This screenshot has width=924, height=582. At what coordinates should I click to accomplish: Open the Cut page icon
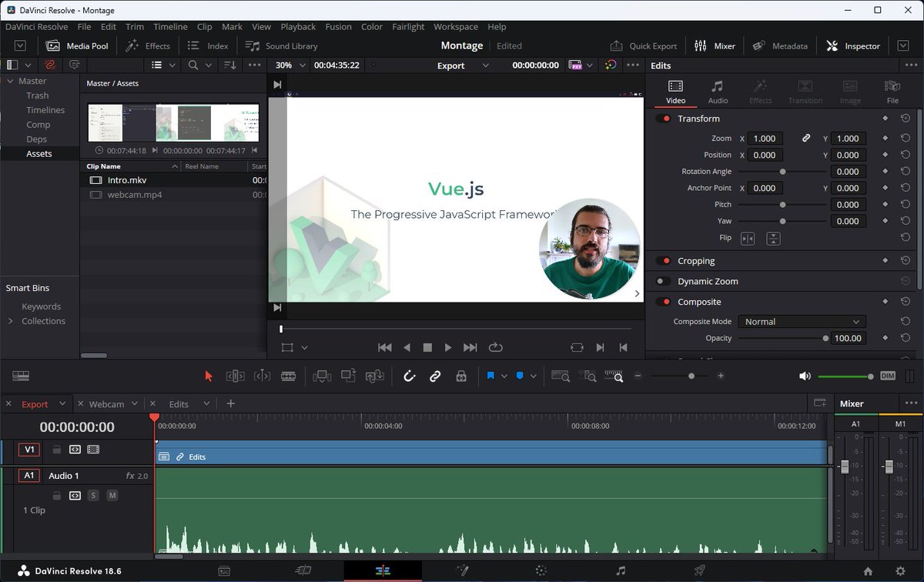pyautogui.click(x=303, y=571)
